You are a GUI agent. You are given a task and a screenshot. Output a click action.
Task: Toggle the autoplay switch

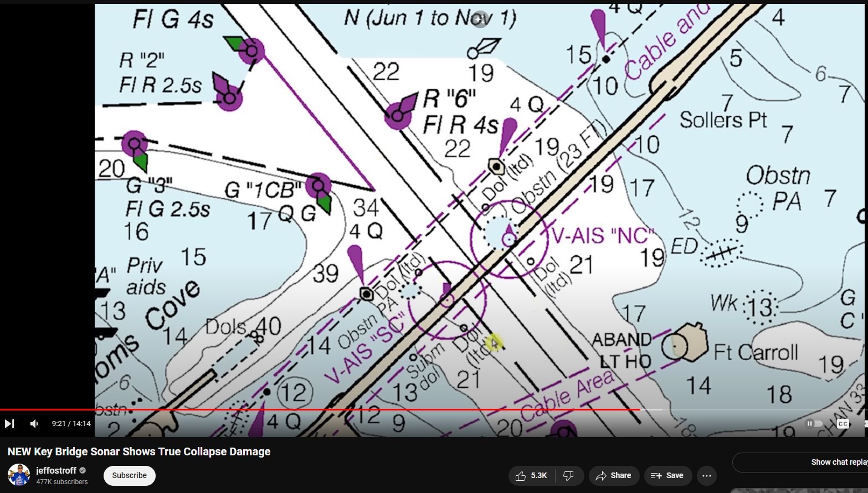(814, 424)
